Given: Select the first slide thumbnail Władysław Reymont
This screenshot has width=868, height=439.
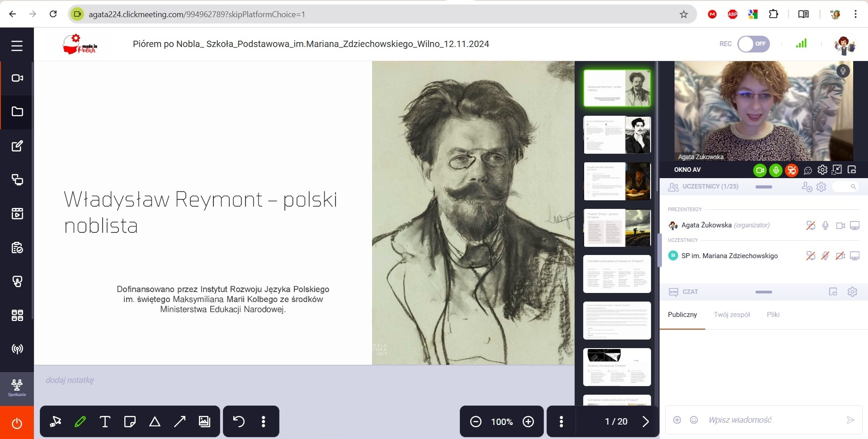Looking at the screenshot, I should coord(617,88).
